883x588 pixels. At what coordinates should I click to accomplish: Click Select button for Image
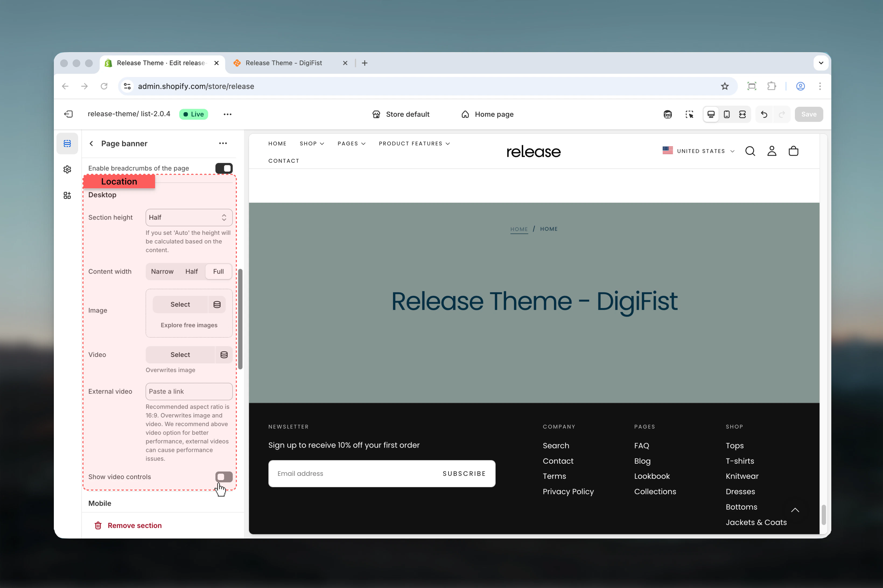[180, 304]
